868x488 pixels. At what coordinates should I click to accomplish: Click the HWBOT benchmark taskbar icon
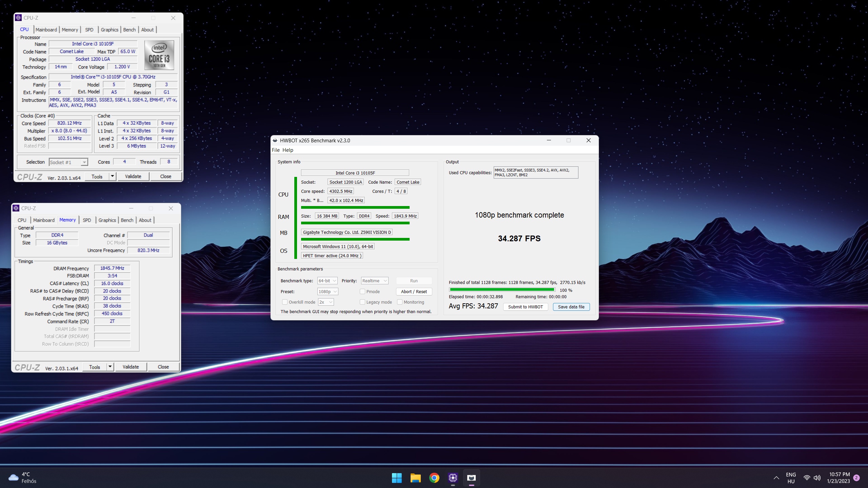tap(471, 478)
